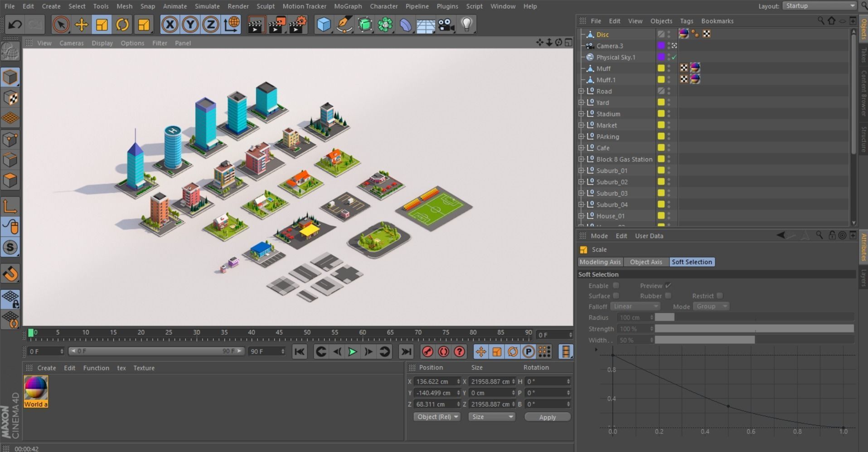Open the Object (Rel) dropdown

tap(437, 417)
